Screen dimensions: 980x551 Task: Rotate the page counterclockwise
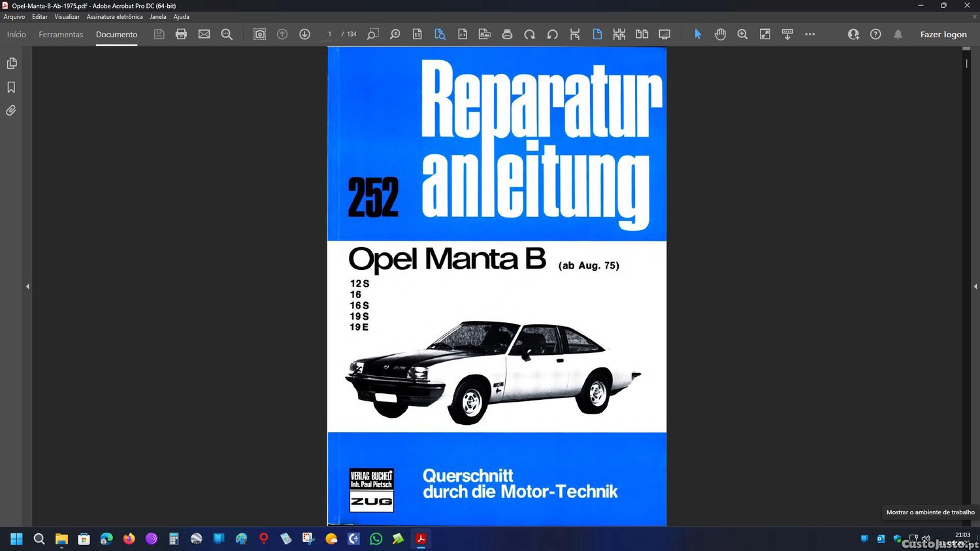coord(552,34)
